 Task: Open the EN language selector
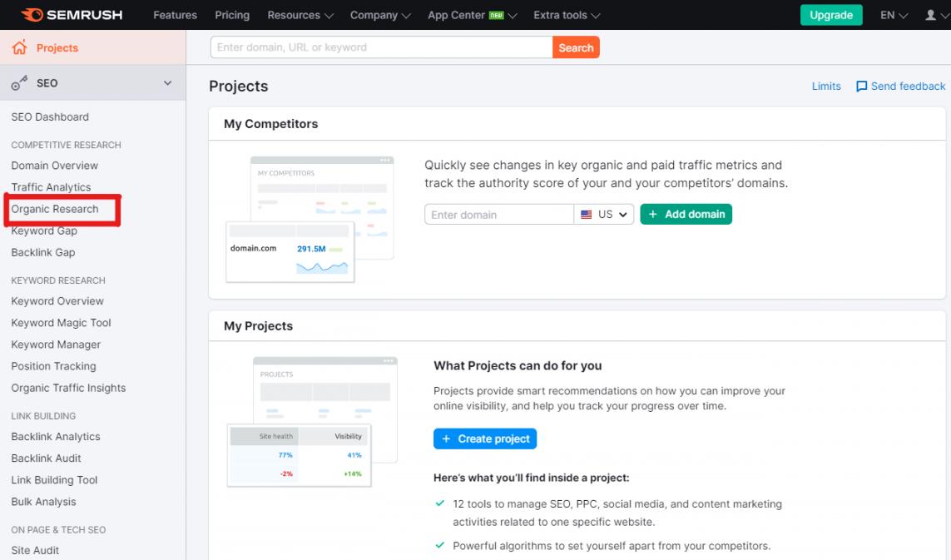point(893,15)
